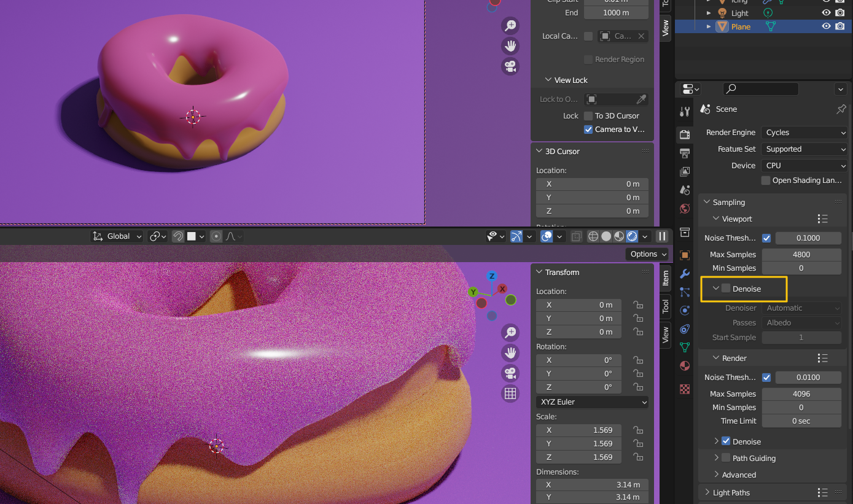
Task: Open the View Layer properties tab
Action: (685, 171)
